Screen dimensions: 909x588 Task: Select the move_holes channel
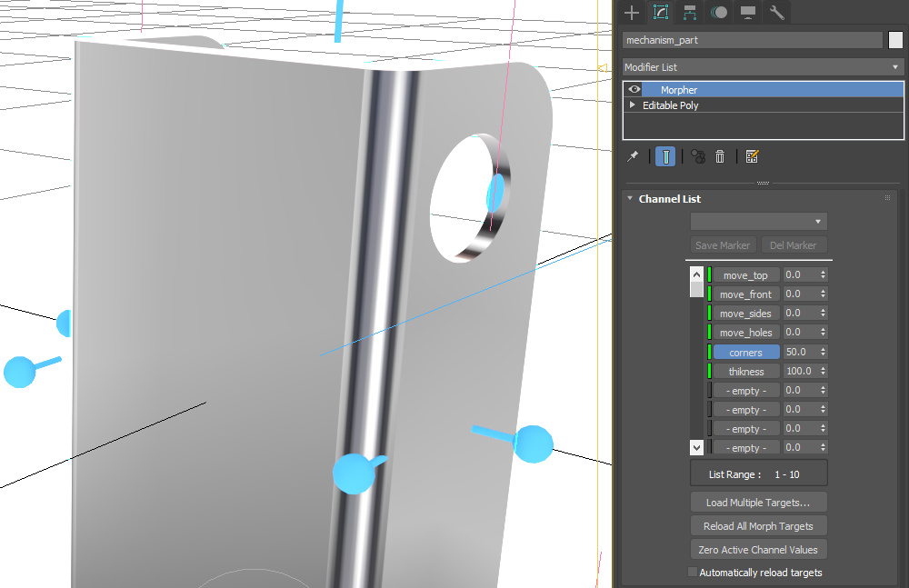[x=746, y=333]
